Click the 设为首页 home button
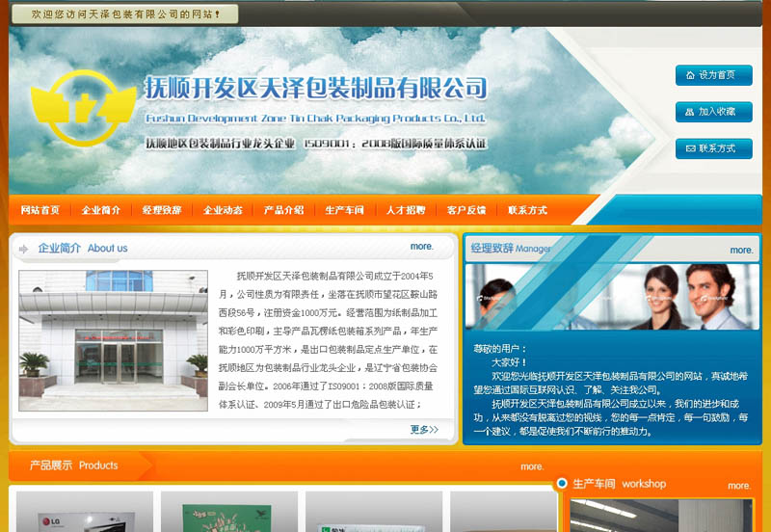Viewport: 771px width, 532px height. click(713, 75)
